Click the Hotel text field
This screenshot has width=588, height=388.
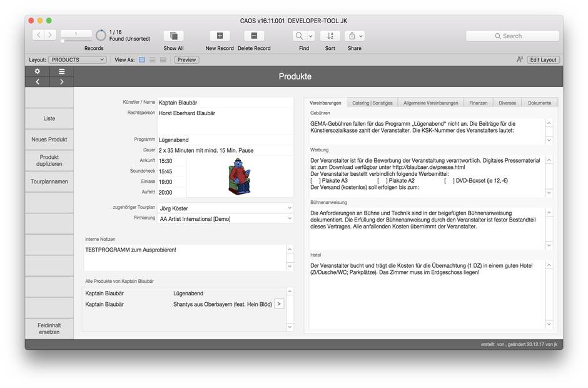(x=427, y=295)
